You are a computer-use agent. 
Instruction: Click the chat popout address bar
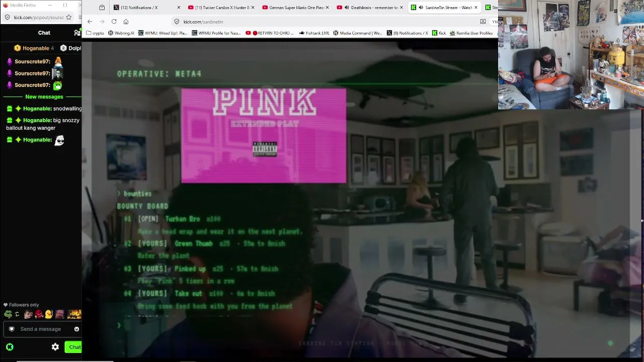tap(39, 17)
